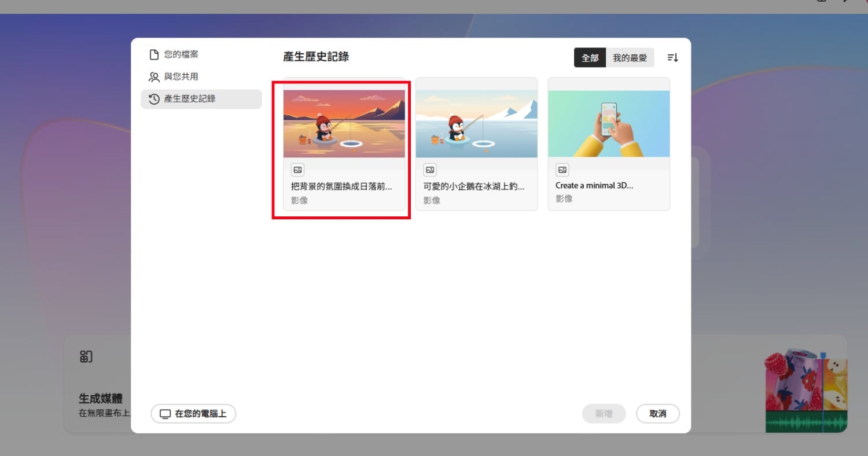Screen dimensions: 868x456
Task: Click the title 可愛的小企鵝在冰湖上釣...
Action: [473, 186]
